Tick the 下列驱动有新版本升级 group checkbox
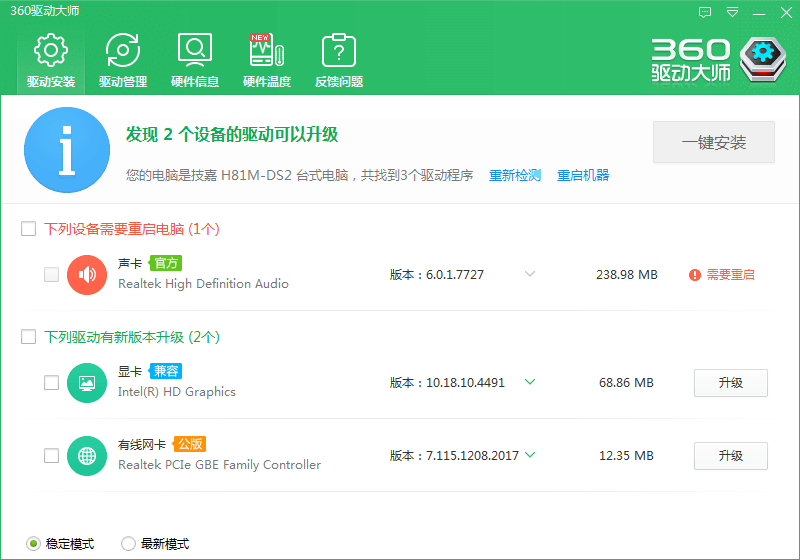 [x=29, y=337]
